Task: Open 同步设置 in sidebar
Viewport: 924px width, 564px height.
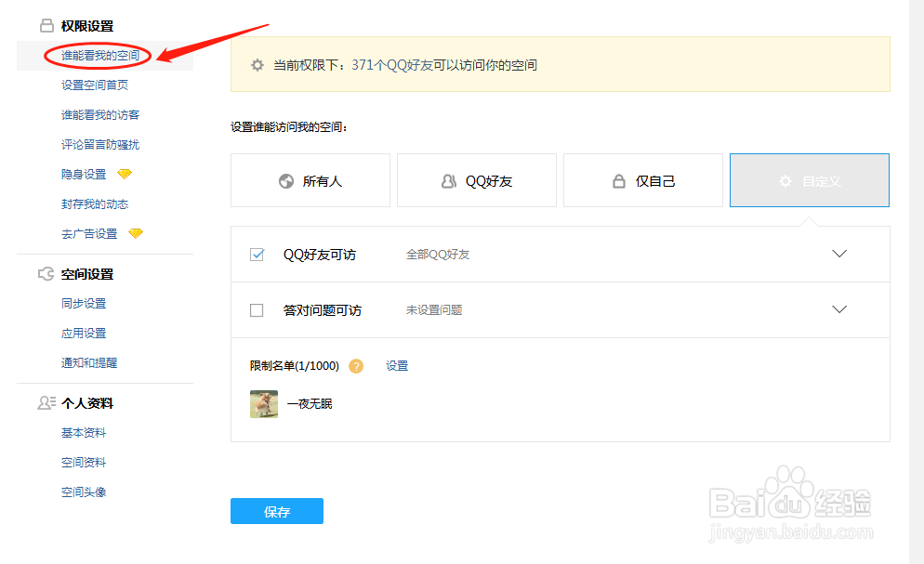Action: 84,303
